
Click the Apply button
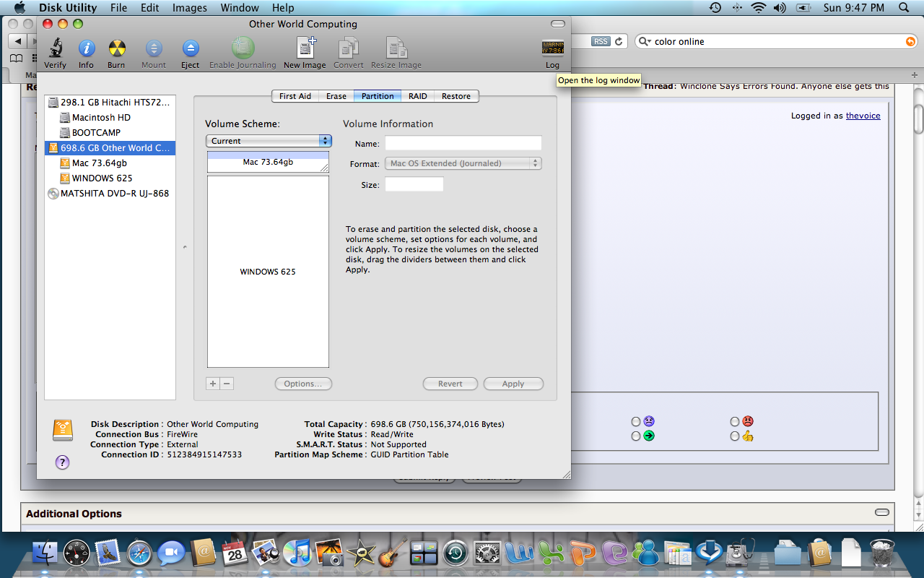[x=513, y=384]
